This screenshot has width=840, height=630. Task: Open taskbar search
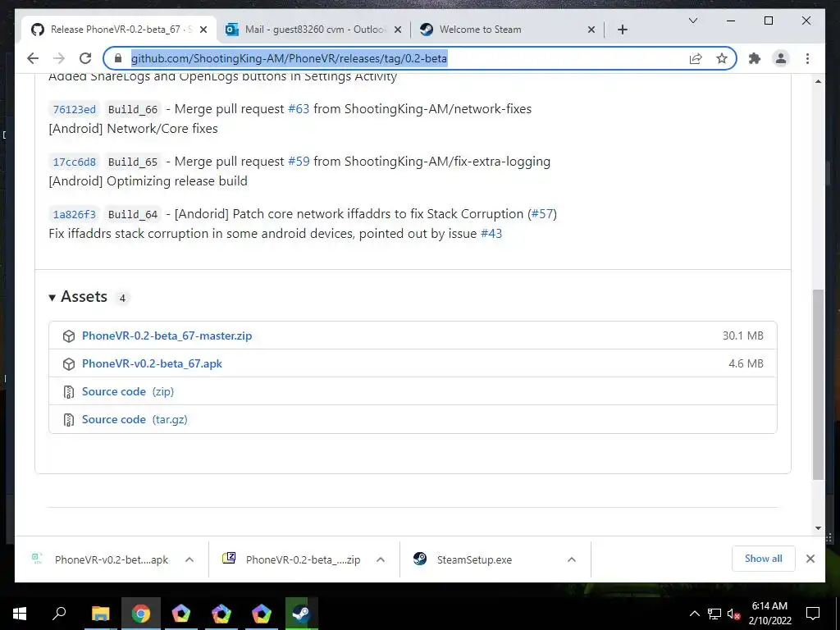click(x=59, y=614)
